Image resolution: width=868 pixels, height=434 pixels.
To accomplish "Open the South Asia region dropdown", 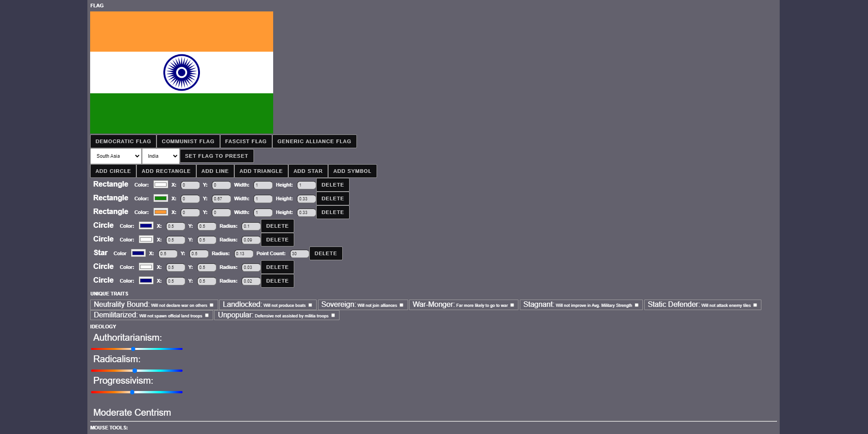I will tap(116, 156).
